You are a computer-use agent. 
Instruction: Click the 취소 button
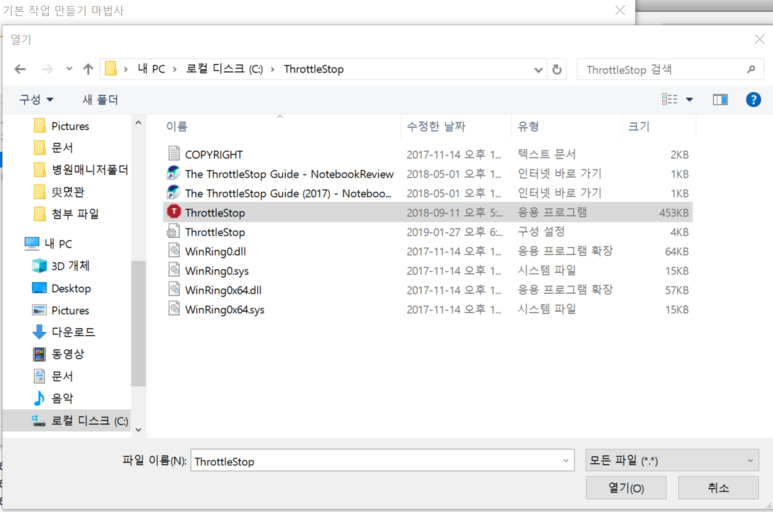[718, 488]
